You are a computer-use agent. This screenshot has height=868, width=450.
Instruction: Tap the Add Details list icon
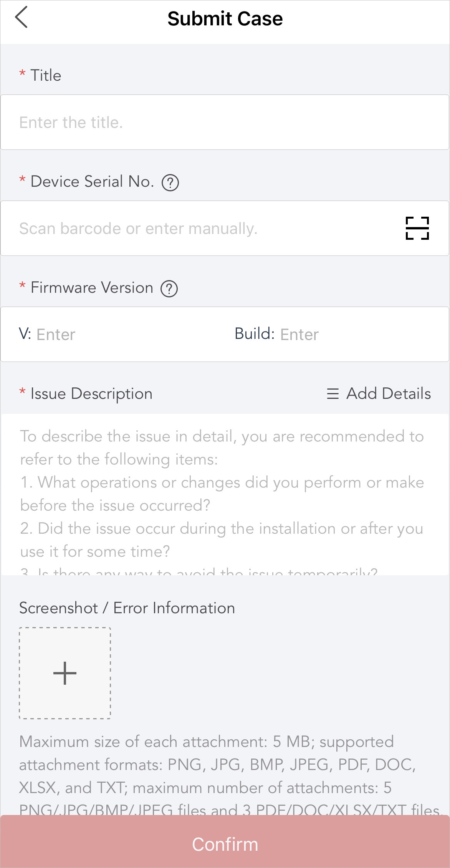[333, 394]
